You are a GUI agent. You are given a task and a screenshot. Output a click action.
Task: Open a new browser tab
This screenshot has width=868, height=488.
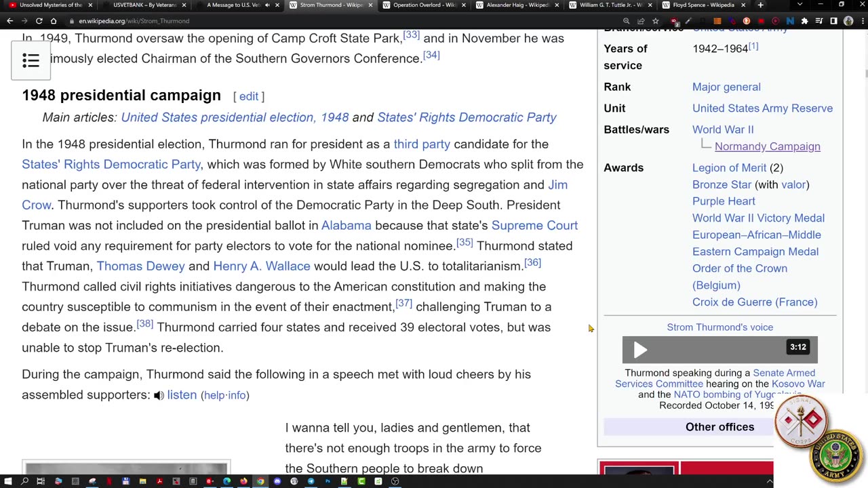pos(760,5)
